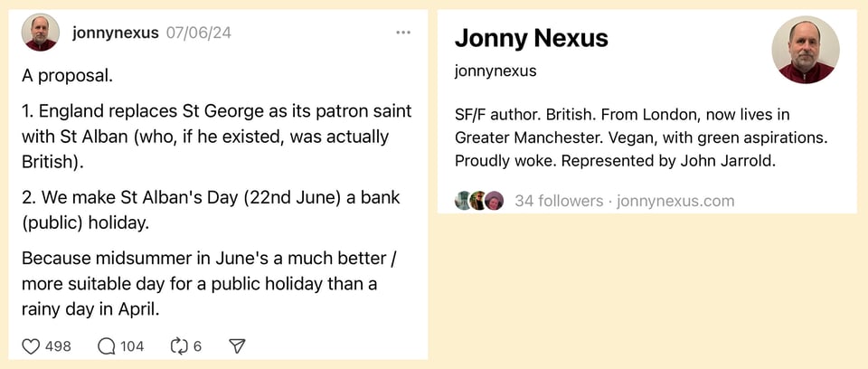Repost using the circular arrows icon
Viewport: 868px width, 369px height.
pyautogui.click(x=178, y=345)
